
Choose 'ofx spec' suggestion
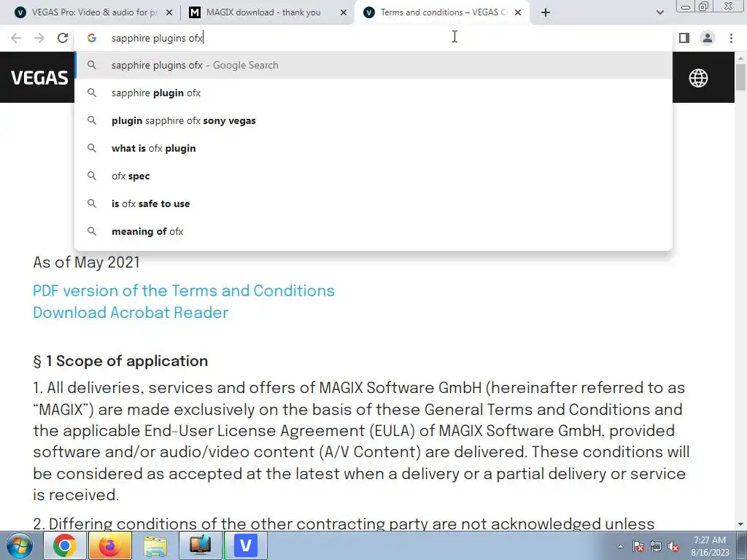(x=373, y=176)
